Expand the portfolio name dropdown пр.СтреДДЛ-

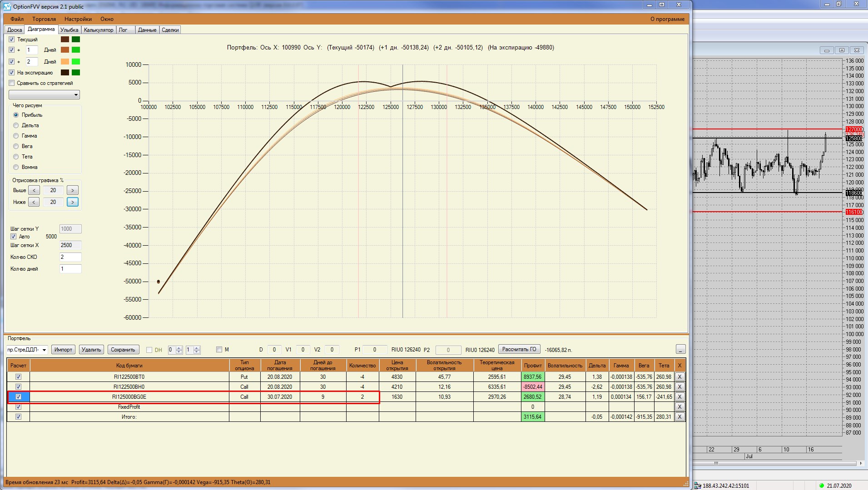tap(44, 350)
